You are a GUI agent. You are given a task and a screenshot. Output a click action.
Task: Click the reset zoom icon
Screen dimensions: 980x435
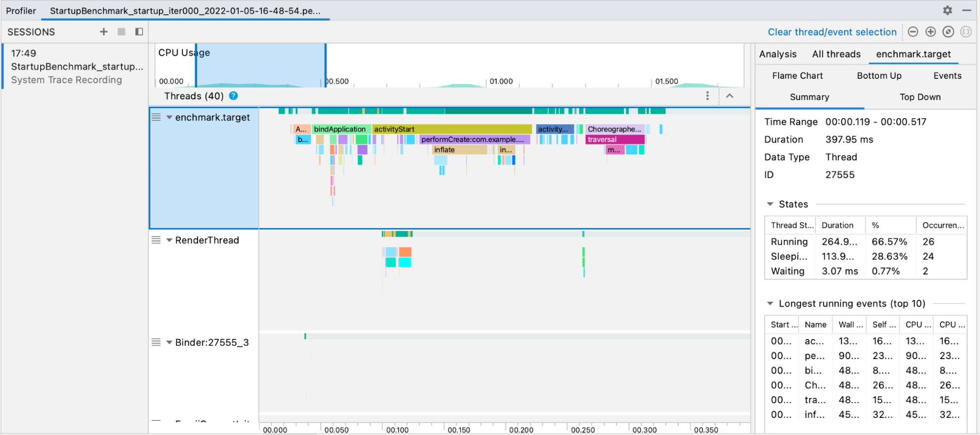pyautogui.click(x=948, y=32)
